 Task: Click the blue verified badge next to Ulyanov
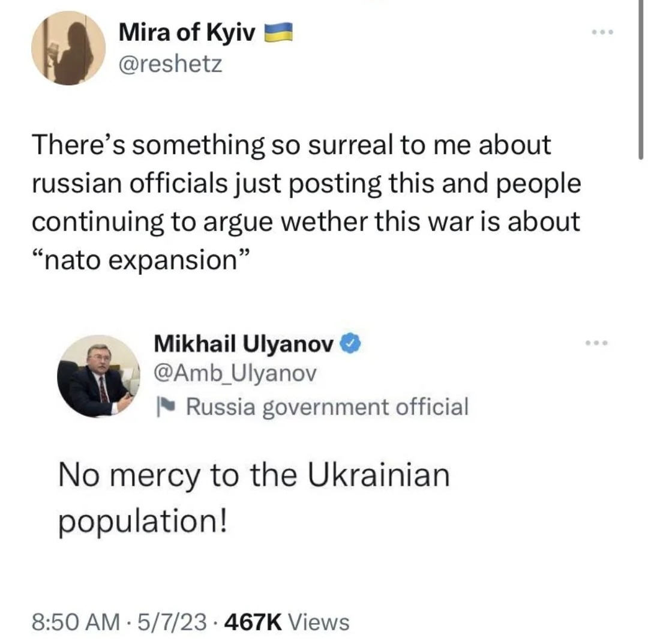[x=350, y=344]
